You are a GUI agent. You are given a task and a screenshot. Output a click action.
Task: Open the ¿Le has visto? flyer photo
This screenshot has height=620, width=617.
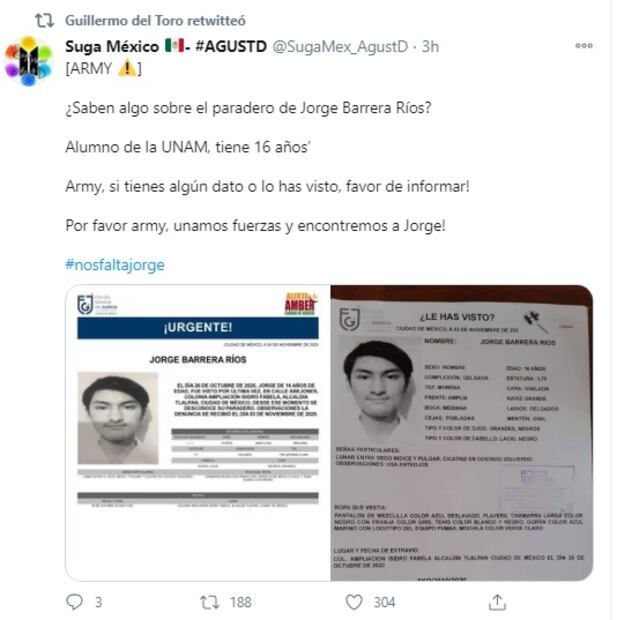click(462, 433)
